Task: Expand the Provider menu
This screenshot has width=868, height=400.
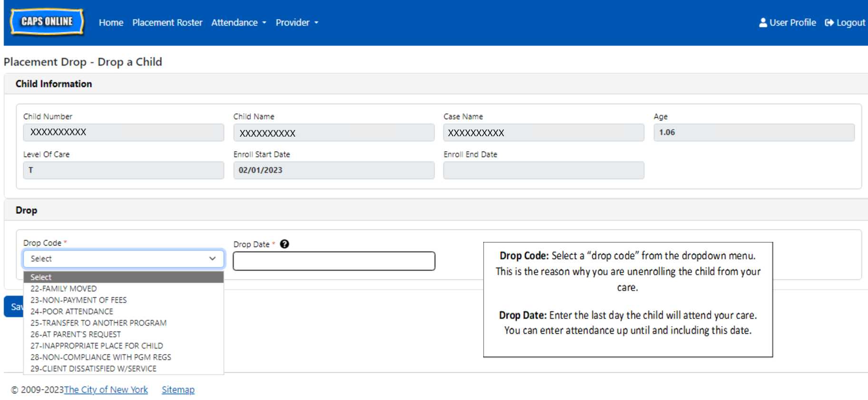Action: tap(297, 22)
